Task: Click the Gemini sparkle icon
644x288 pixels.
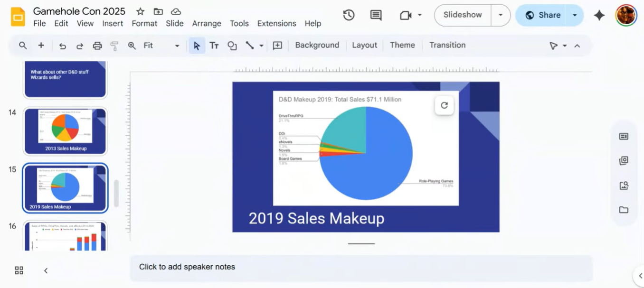Action: point(599,15)
